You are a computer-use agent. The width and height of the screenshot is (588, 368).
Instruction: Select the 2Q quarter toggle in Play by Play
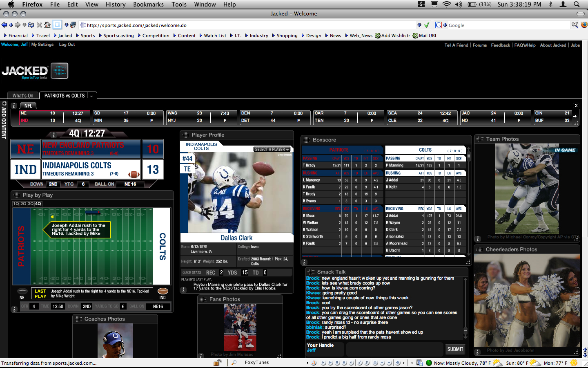(x=23, y=204)
